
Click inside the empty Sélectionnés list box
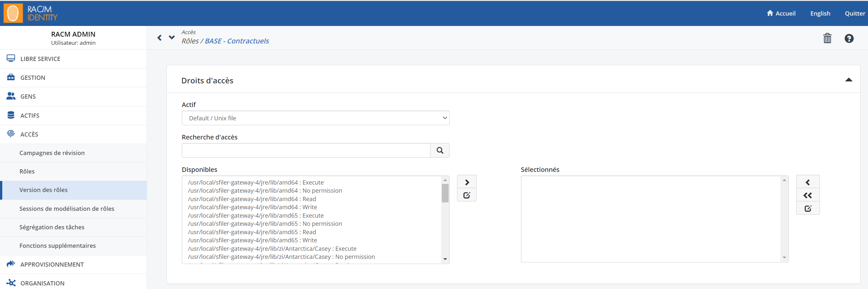(651, 219)
